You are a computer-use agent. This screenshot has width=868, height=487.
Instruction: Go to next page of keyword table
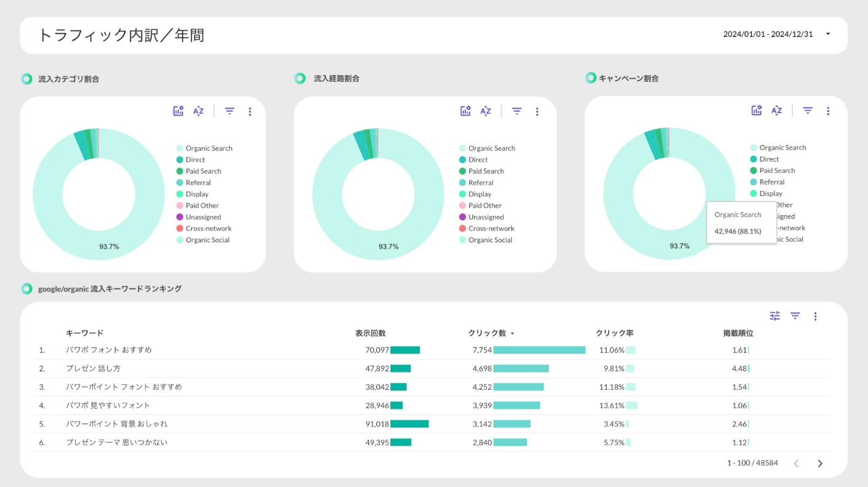[x=819, y=464]
